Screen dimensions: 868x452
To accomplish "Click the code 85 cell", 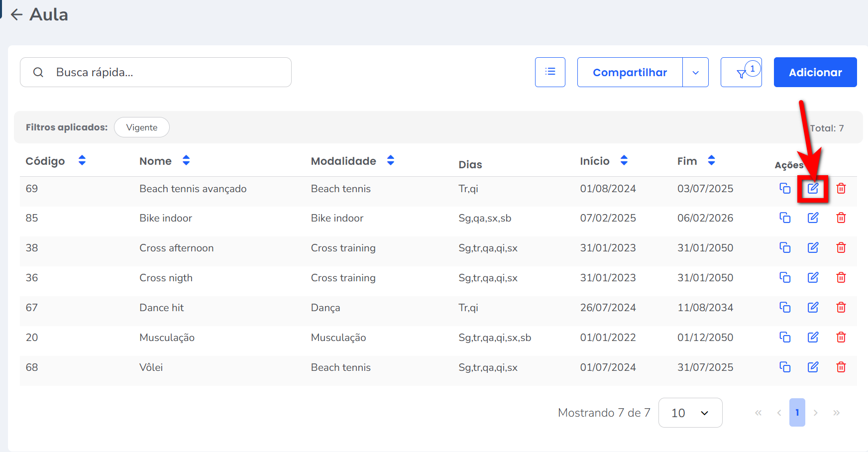I will tap(32, 218).
